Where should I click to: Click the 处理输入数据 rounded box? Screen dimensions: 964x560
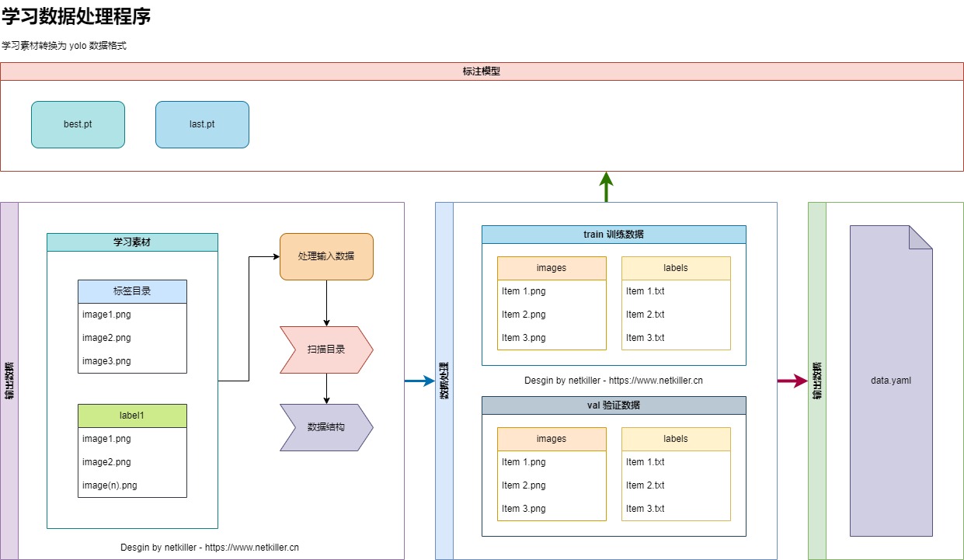click(x=326, y=256)
